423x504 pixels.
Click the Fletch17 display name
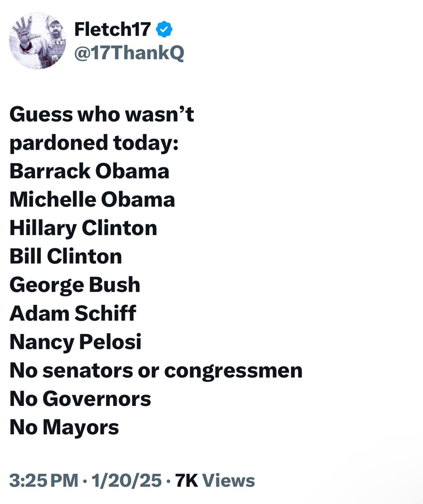click(x=112, y=30)
